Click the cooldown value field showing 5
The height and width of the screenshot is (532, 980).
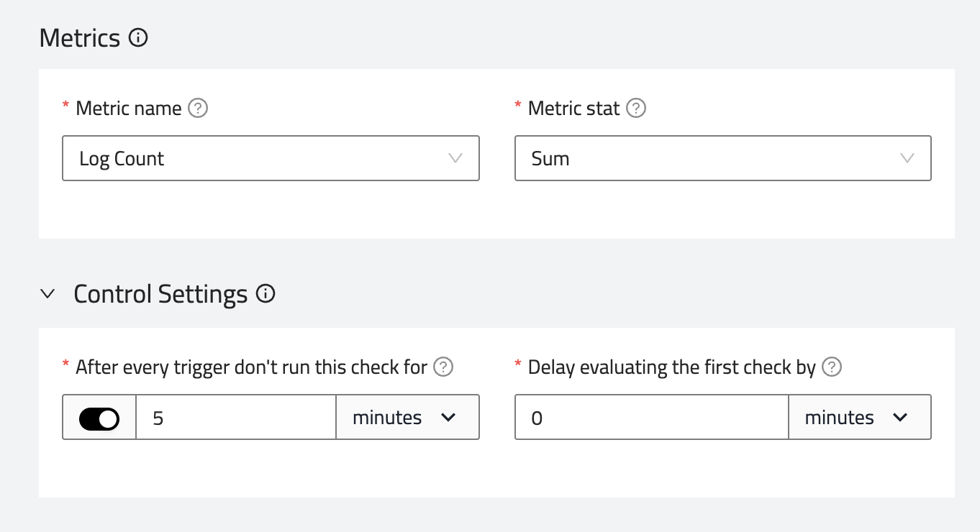point(236,418)
